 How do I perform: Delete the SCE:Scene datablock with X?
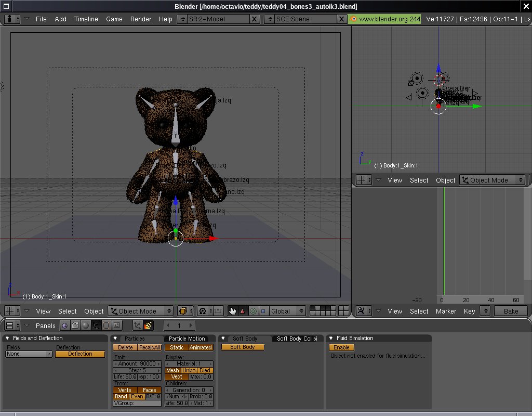point(341,19)
